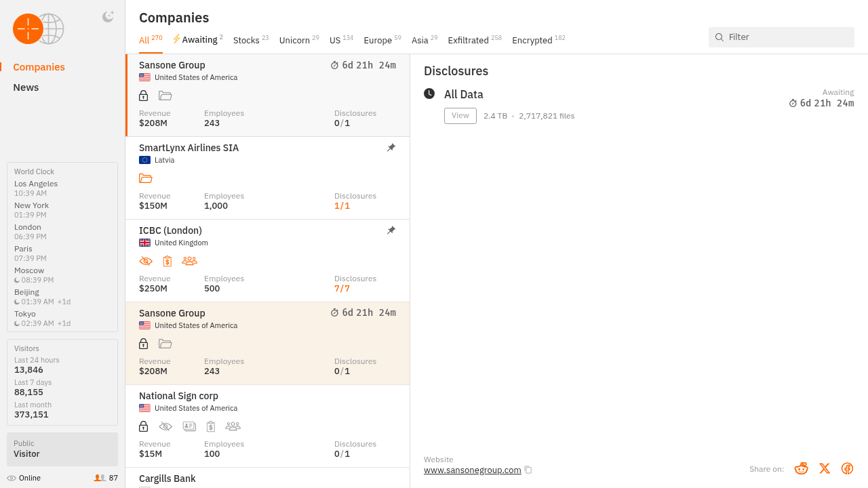Viewport: 868px width, 488px height.
Task: Toggle dark mode moon icon
Action: pyautogui.click(x=108, y=17)
